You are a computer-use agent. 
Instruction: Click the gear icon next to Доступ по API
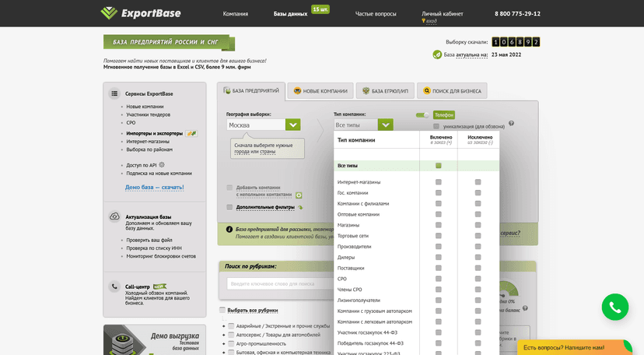coord(162,165)
